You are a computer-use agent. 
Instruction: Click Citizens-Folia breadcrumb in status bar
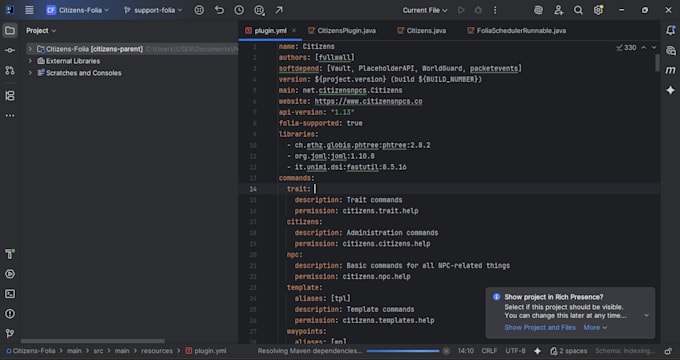[x=31, y=351]
